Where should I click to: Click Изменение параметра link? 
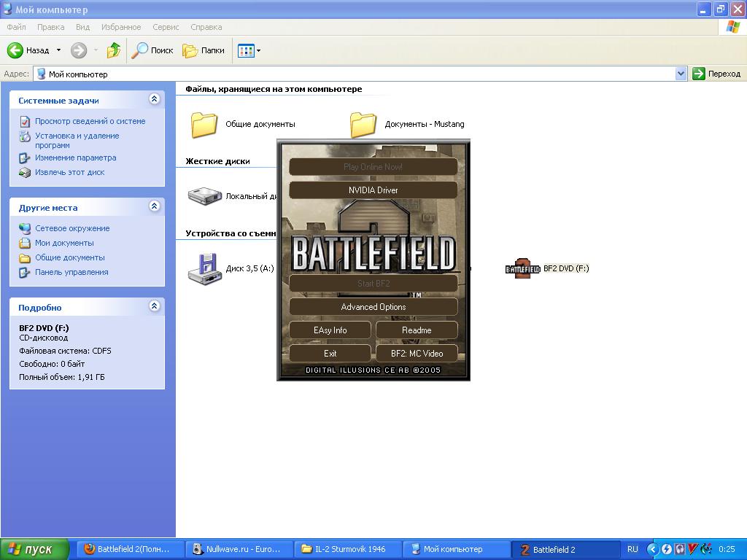click(x=75, y=157)
